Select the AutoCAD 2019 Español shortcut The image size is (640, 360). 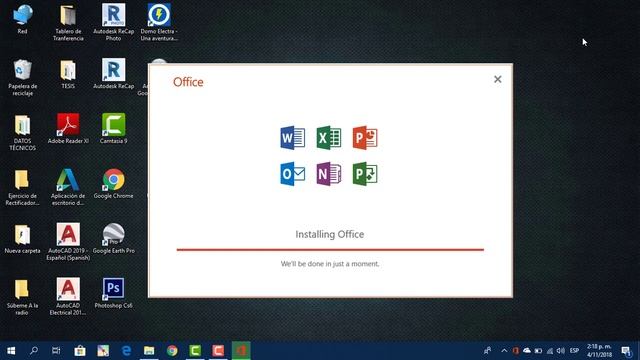(68, 242)
